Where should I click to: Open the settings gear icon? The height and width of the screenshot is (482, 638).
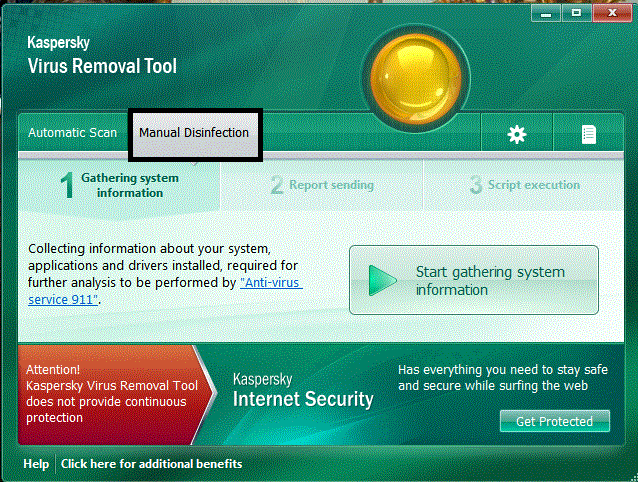pyautogui.click(x=516, y=134)
